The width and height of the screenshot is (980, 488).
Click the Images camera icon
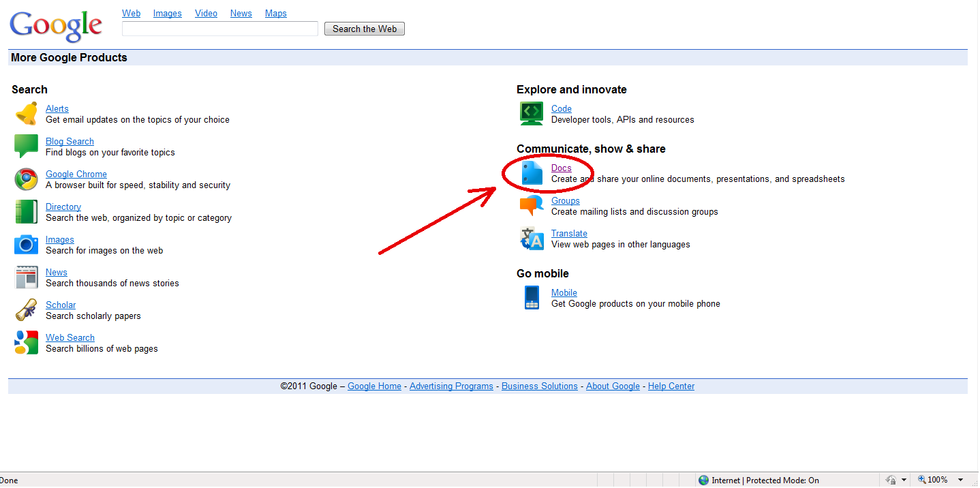point(27,245)
